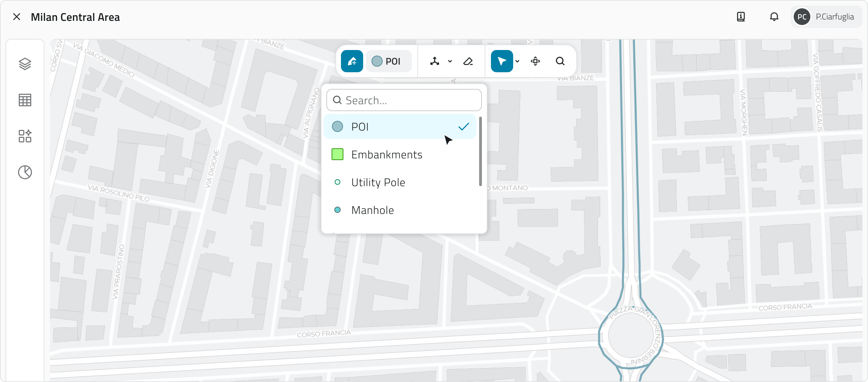Screen dimensions: 868x382
Task: Toggle the pointer selection tool
Action: point(502,61)
